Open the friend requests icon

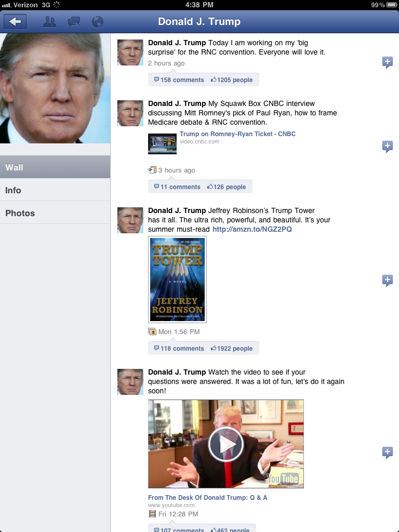[50, 22]
